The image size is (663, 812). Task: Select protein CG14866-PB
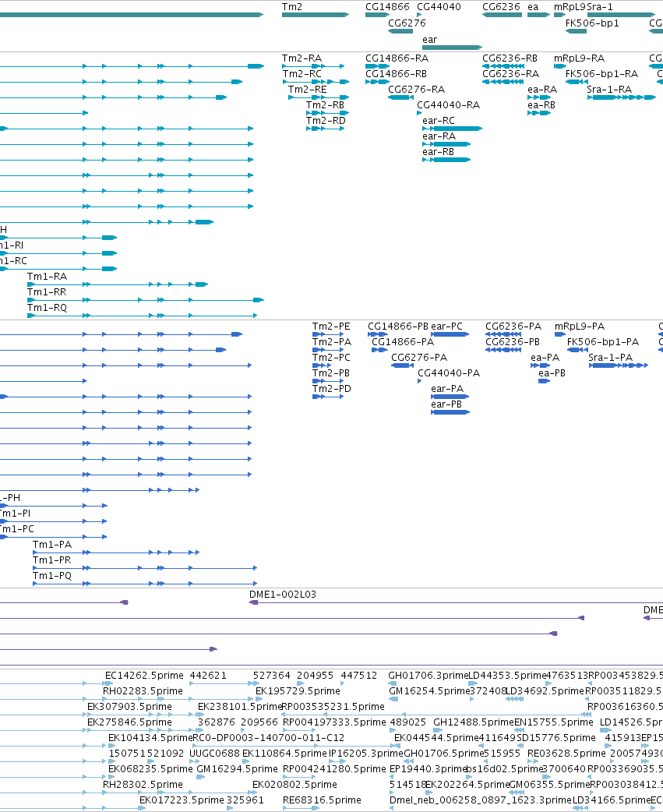(x=378, y=334)
